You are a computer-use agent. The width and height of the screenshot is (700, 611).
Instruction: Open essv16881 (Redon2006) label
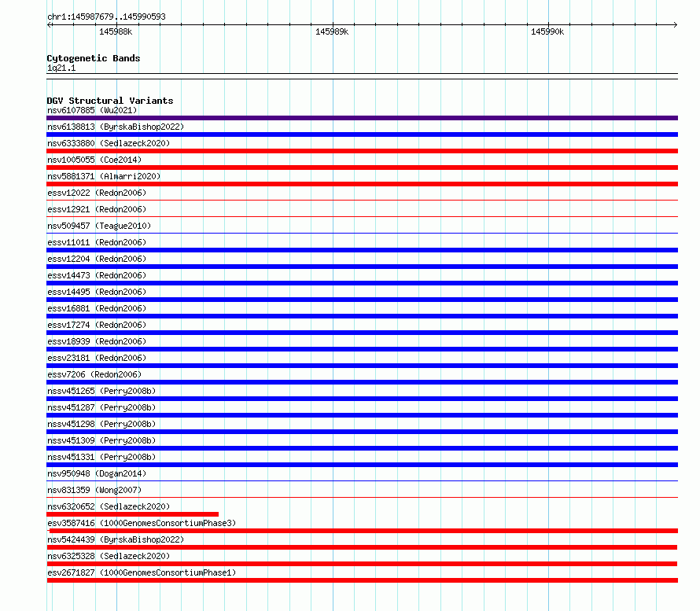tap(97, 308)
